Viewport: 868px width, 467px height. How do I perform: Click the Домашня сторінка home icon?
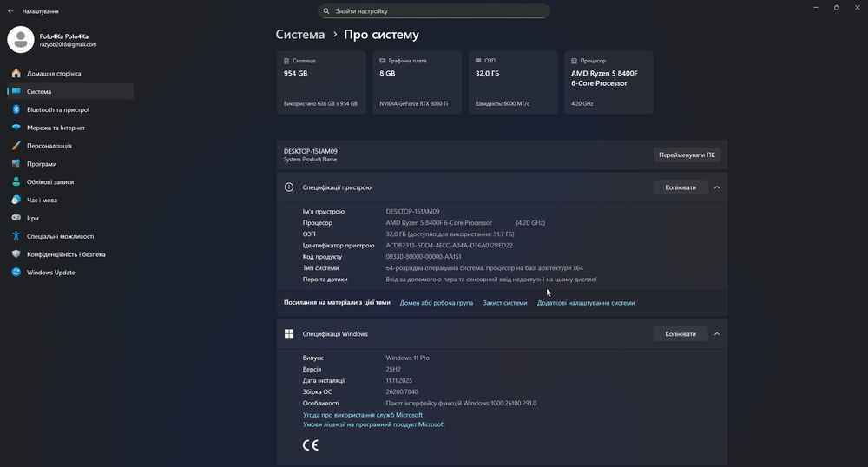point(16,74)
